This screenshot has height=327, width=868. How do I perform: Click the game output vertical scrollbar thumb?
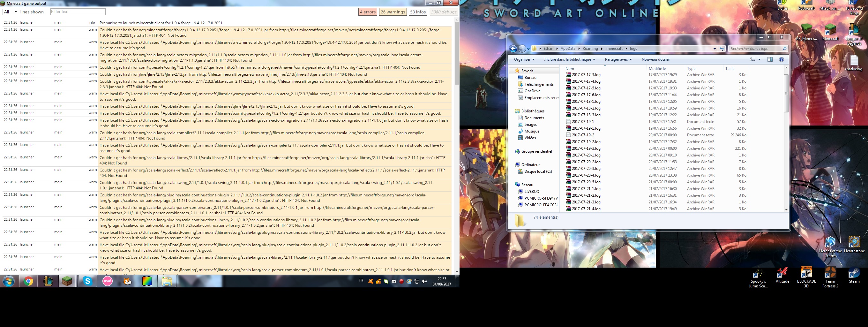(x=457, y=53)
